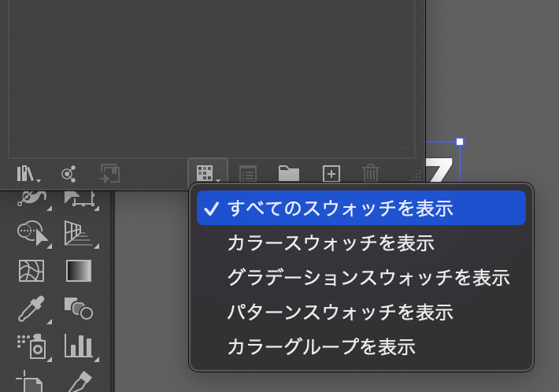The image size is (559, 392).
Task: Click the swatches panel resize grip
Action: 416,176
